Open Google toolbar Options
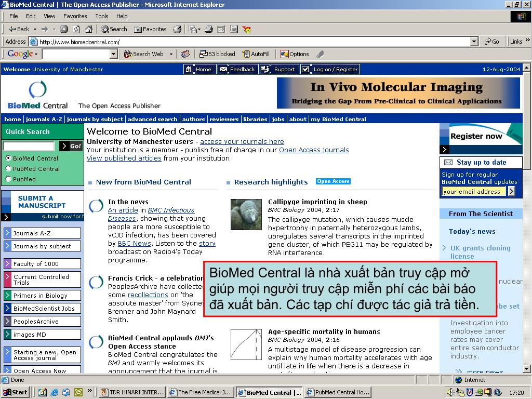The height and width of the screenshot is (399, 532). [x=295, y=54]
